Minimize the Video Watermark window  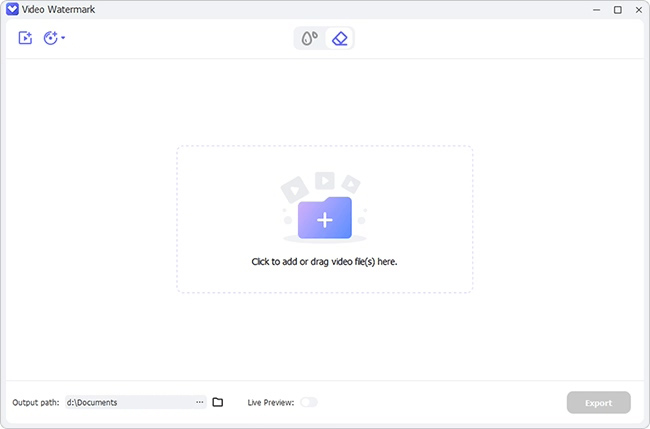pyautogui.click(x=597, y=10)
